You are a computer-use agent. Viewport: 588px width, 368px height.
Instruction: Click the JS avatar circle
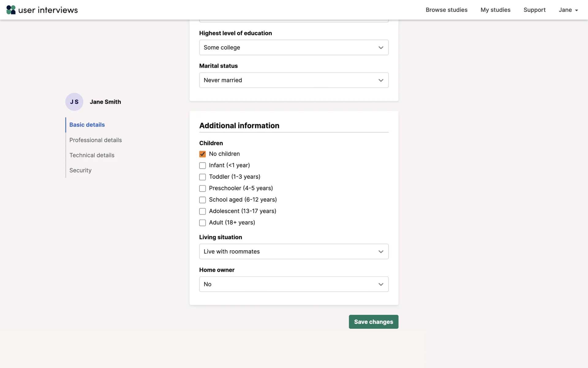pos(74,102)
